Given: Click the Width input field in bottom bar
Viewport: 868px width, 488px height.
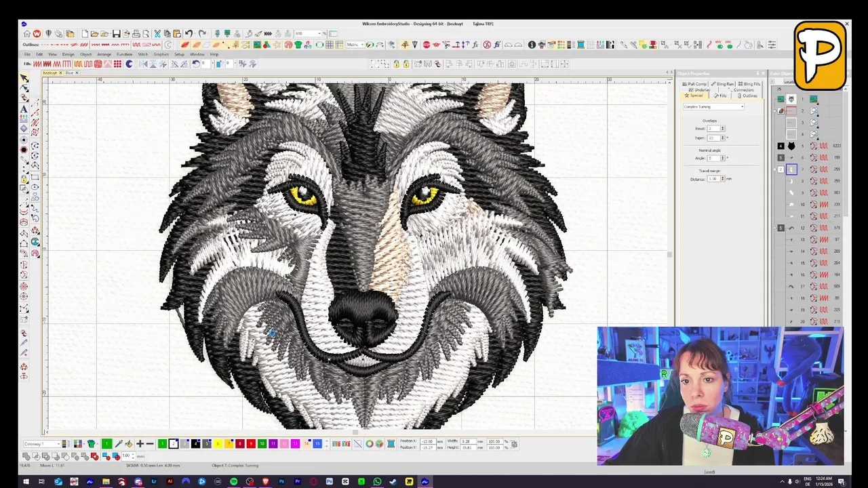Looking at the screenshot, I should tap(468, 441).
